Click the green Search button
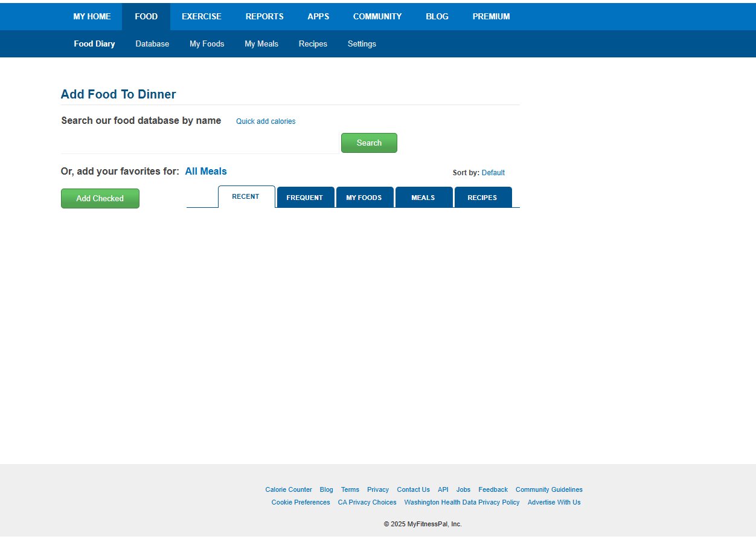The width and height of the screenshot is (756, 542). point(369,143)
